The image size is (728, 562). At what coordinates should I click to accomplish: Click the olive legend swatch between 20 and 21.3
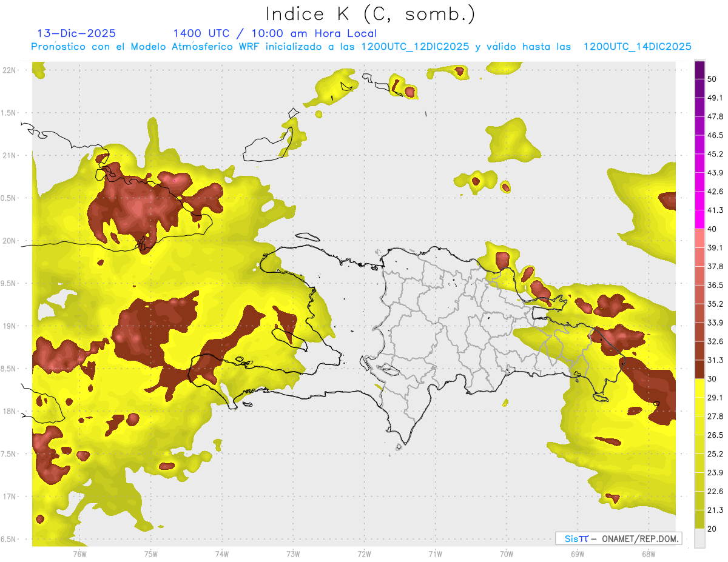tap(699, 520)
